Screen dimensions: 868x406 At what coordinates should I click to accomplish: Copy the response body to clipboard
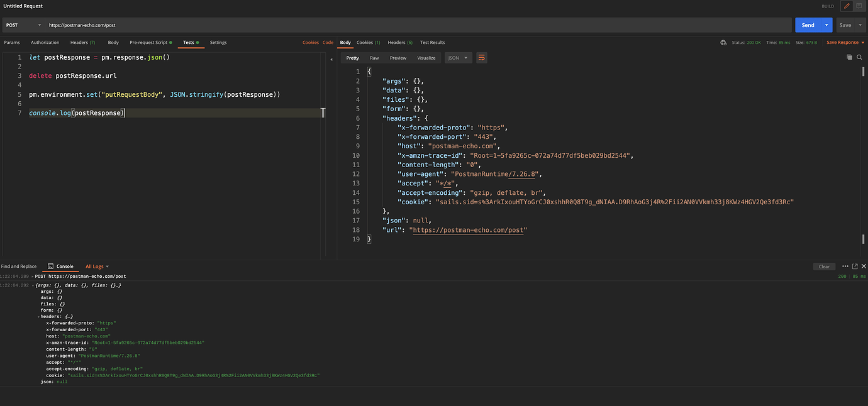pos(849,57)
